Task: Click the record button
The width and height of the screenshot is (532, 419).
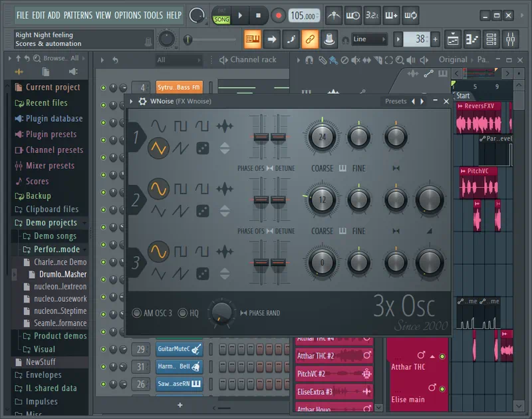Action: pyautogui.click(x=278, y=15)
